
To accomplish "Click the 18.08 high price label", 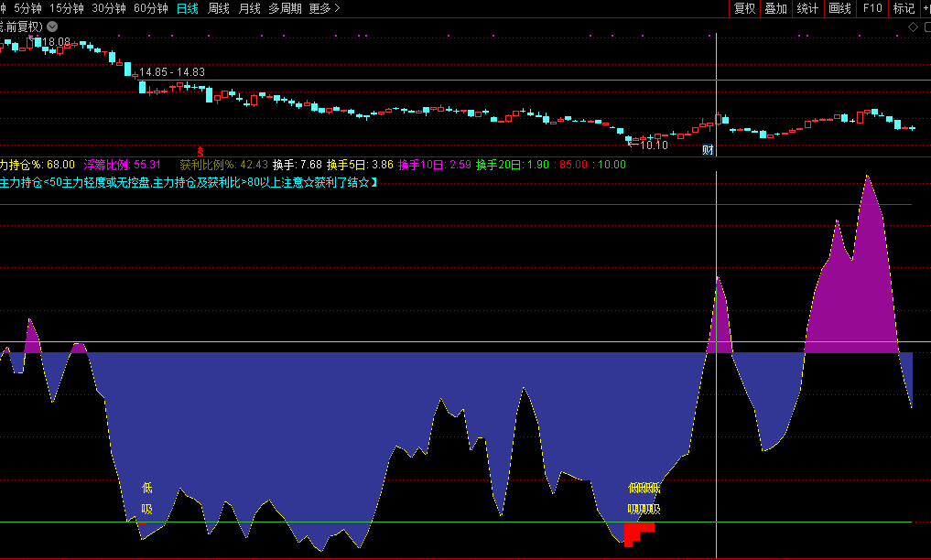I will pos(55,42).
